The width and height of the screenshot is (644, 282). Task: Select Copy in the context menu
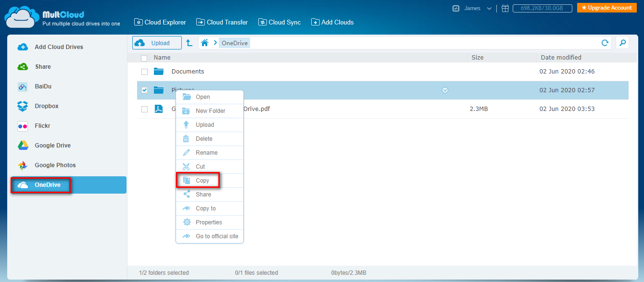click(x=210, y=181)
